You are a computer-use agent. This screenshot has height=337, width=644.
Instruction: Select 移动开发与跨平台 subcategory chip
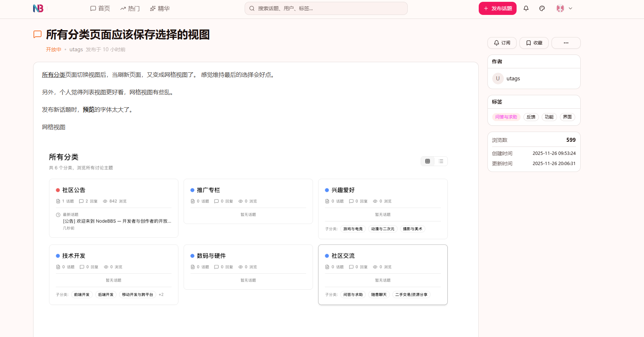(x=138, y=295)
